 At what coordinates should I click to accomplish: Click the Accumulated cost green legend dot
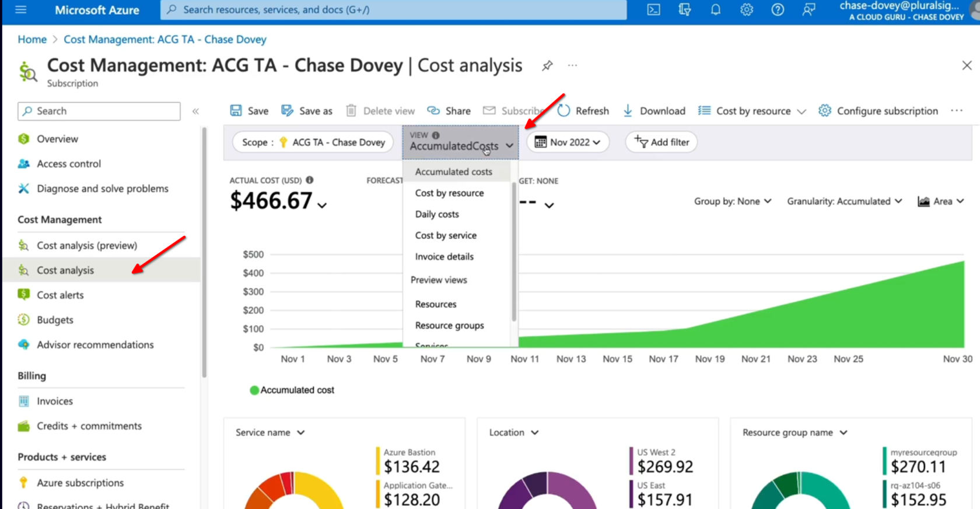click(x=254, y=391)
